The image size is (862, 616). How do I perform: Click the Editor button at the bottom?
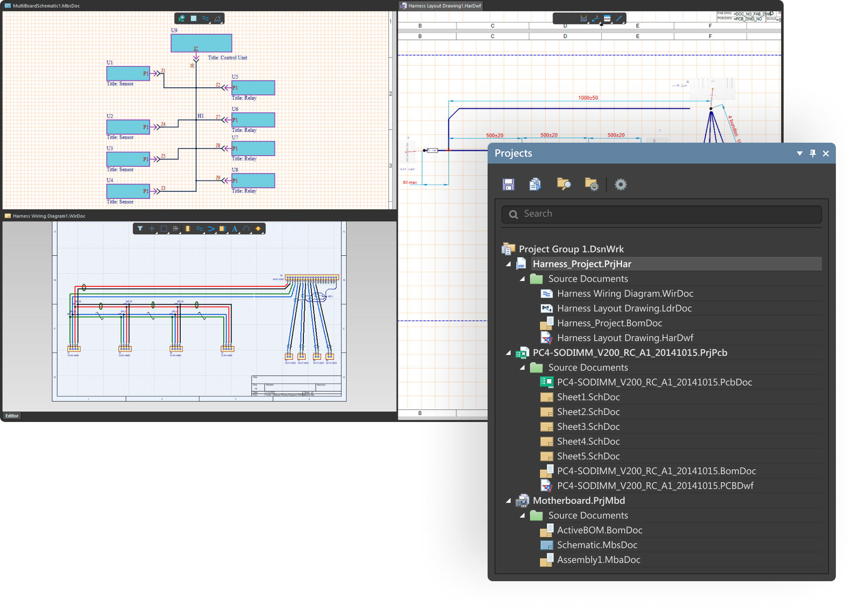12,416
